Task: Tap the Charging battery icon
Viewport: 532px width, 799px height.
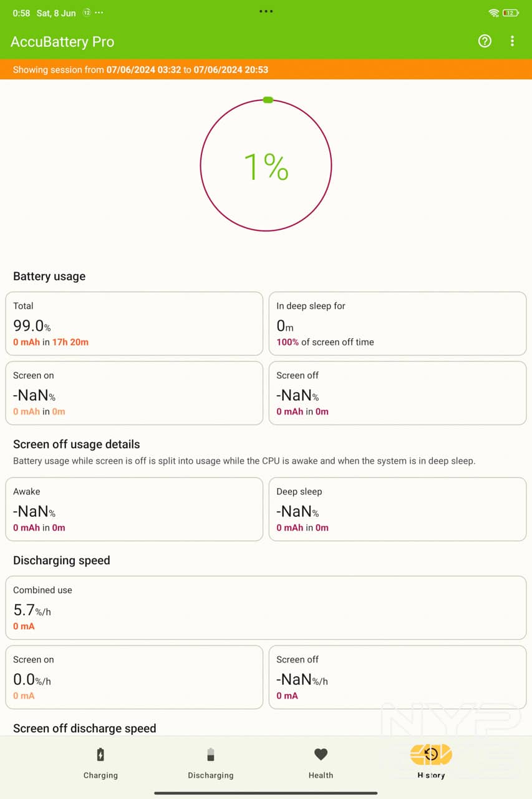Action: tap(100, 755)
